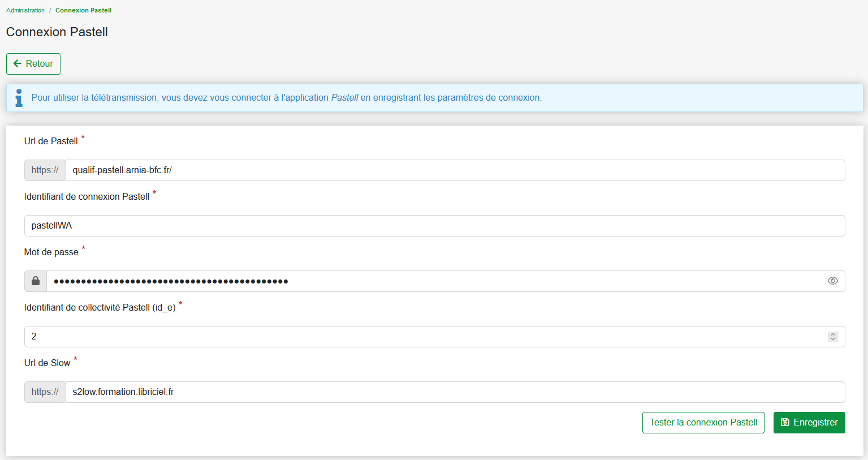Viewport: 868px width, 460px height.
Task: Click the padlock icon beside password field
Action: [x=36, y=281]
